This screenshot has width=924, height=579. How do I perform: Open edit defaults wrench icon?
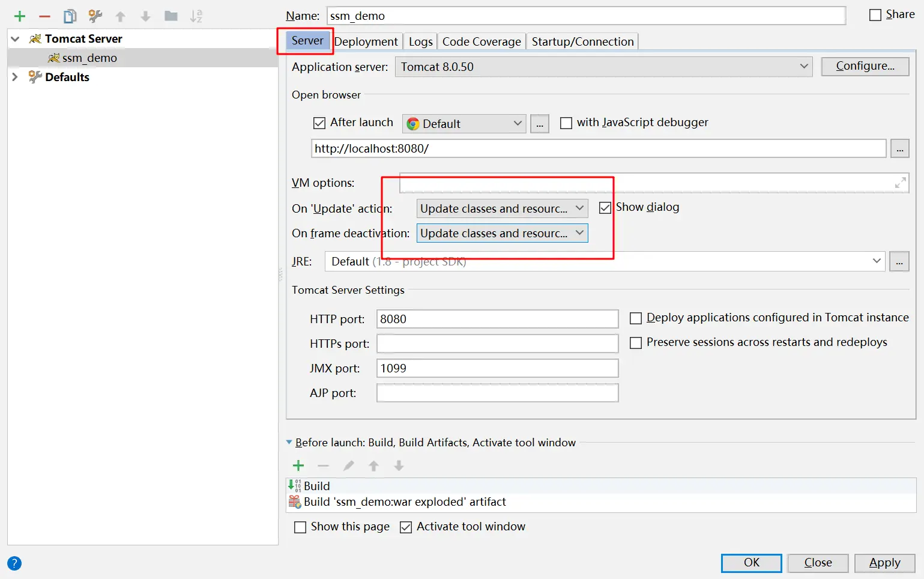pos(95,16)
